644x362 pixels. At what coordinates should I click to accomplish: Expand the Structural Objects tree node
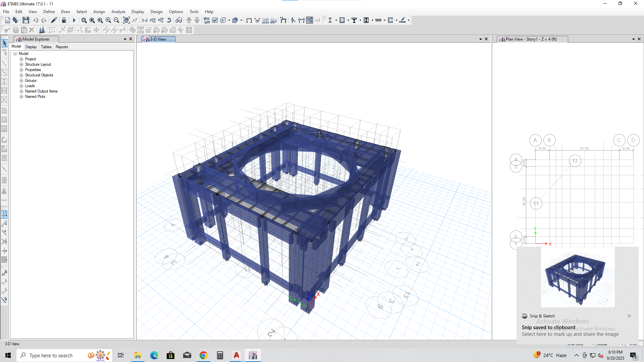click(21, 75)
